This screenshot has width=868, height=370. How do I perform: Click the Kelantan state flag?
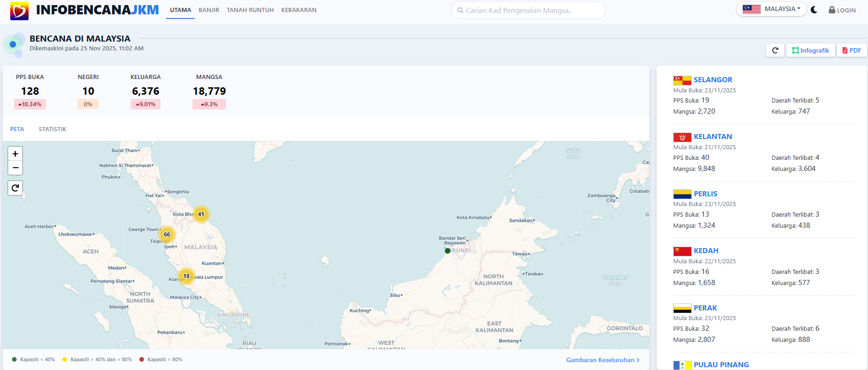pos(682,137)
